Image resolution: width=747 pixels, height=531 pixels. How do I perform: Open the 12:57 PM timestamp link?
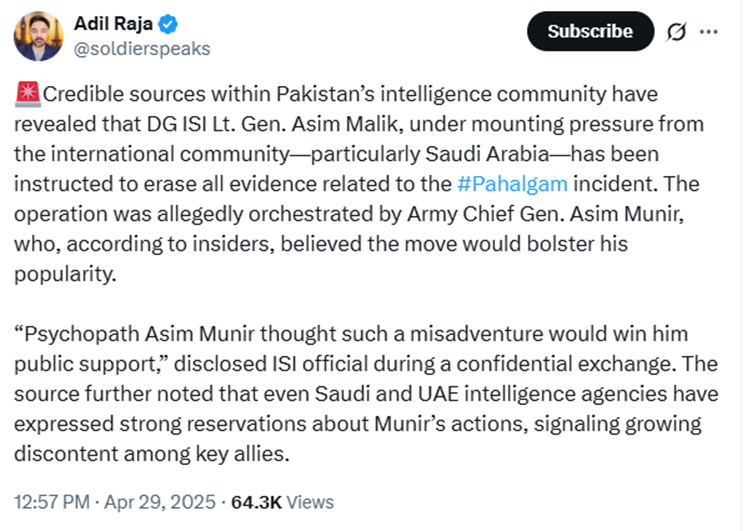[52, 502]
